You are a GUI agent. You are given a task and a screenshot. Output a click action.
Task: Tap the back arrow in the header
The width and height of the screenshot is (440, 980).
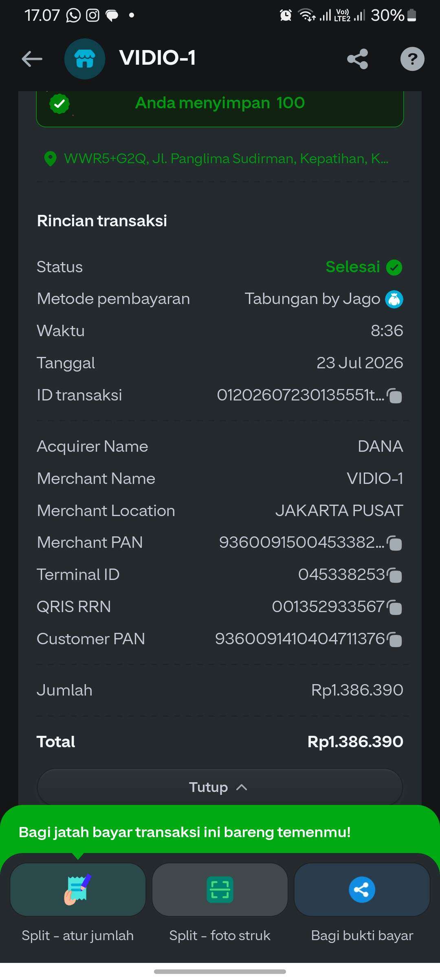(x=32, y=59)
